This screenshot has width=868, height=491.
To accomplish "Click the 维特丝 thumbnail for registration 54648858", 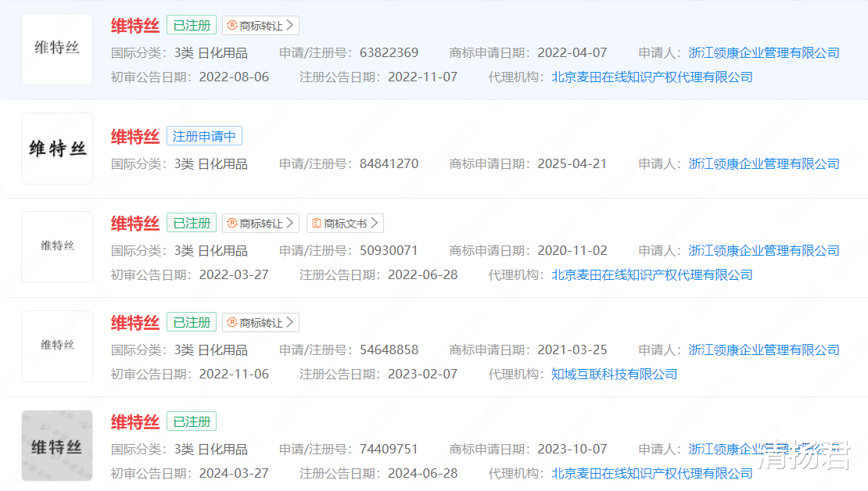I will pos(57,346).
